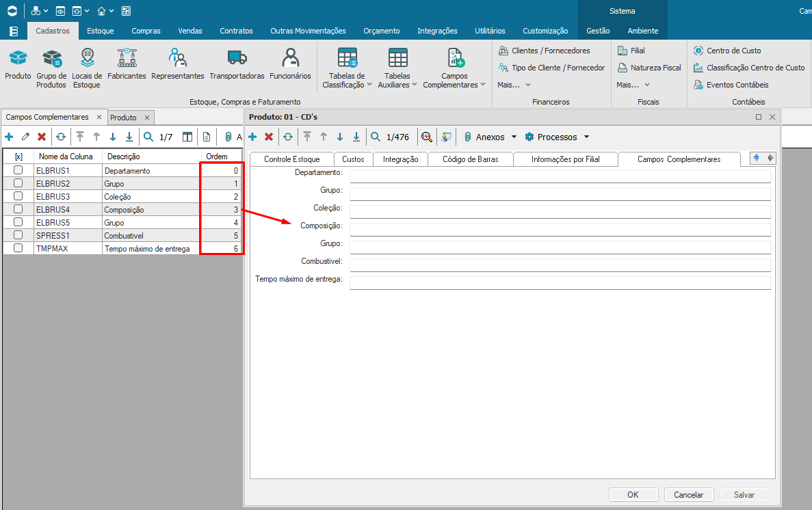
Task: Open Representantes registry
Action: [178, 64]
